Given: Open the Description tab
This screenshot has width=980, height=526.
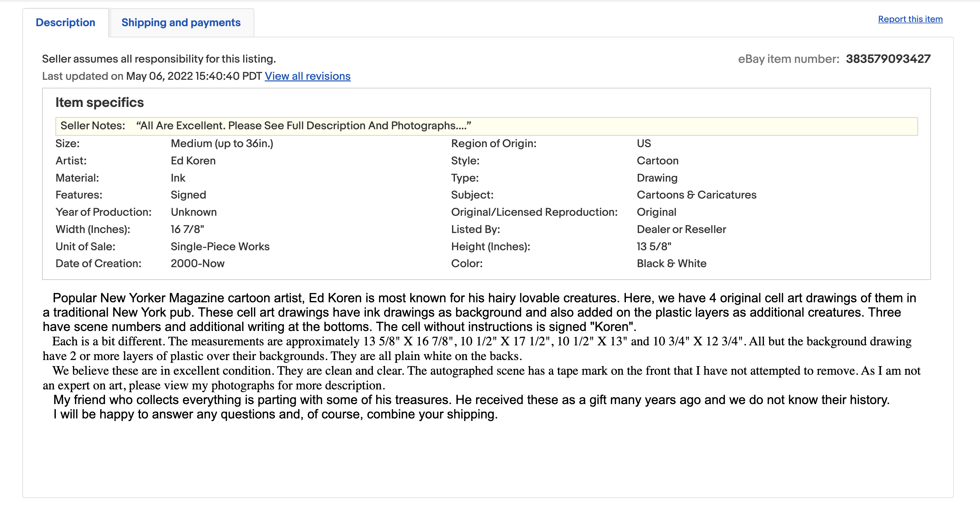Looking at the screenshot, I should 65,22.
